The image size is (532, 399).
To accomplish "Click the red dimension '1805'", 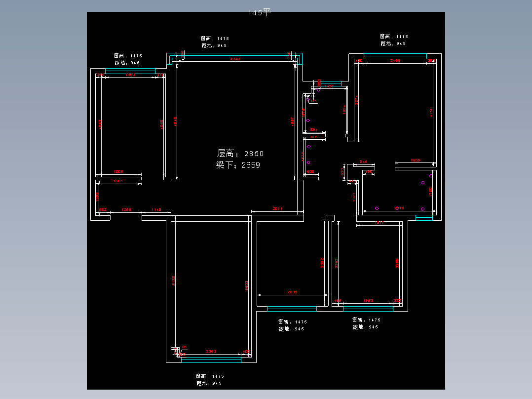I will [118, 172].
